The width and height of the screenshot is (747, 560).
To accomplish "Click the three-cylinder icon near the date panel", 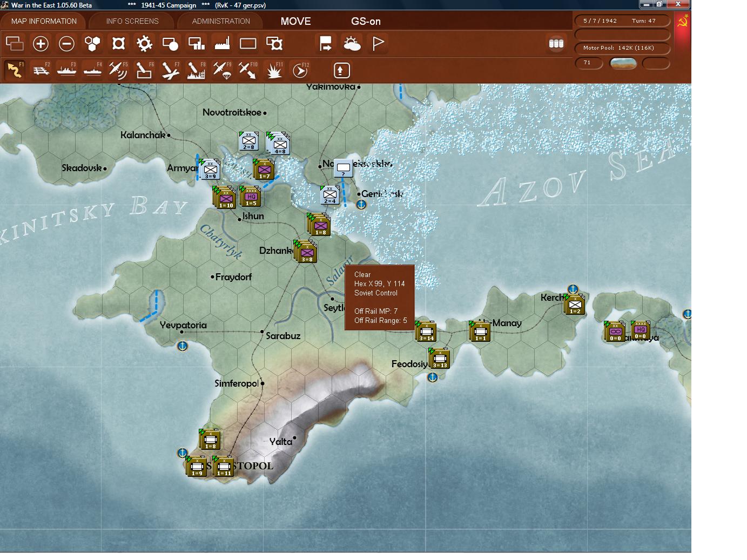I will [556, 44].
